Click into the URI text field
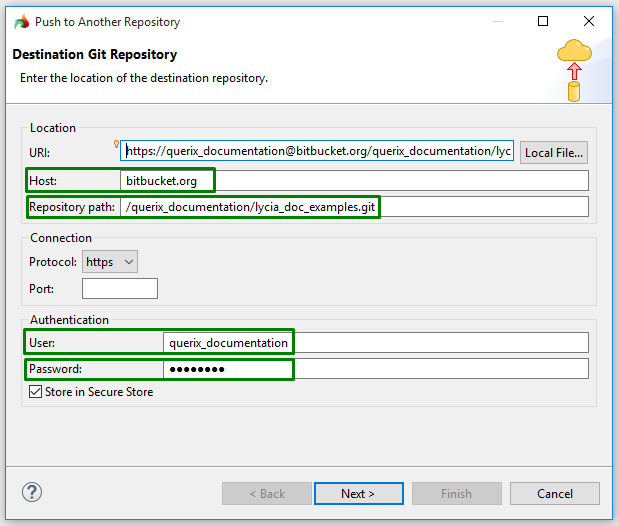This screenshot has width=619, height=526. (318, 153)
